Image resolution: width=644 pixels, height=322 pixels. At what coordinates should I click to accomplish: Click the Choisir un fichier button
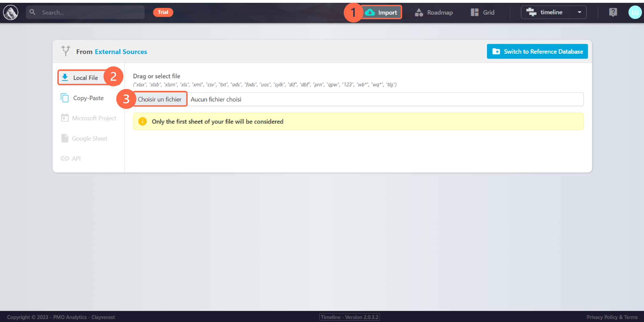click(160, 99)
